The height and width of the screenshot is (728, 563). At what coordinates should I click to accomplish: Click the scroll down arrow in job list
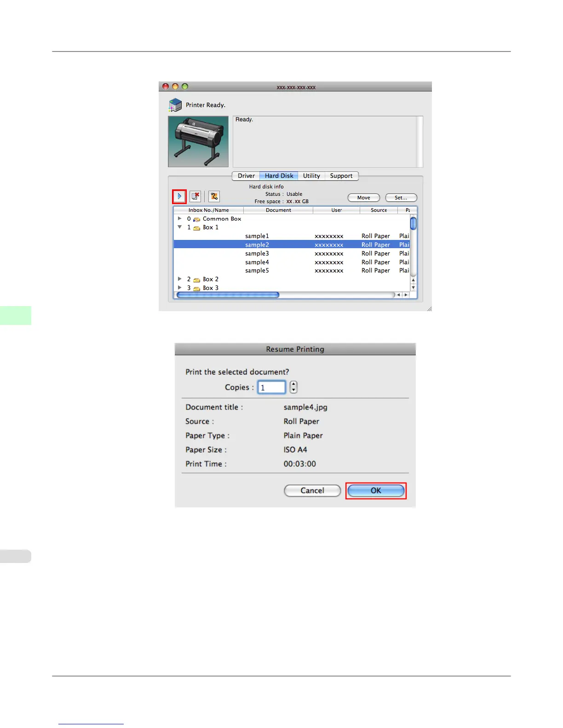coord(414,288)
